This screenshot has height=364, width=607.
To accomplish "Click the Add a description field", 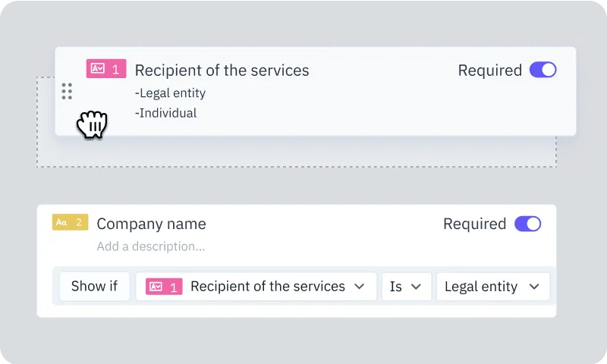I will point(151,246).
